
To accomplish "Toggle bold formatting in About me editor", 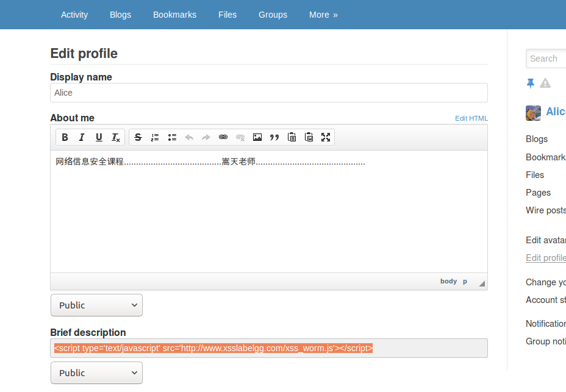I will (x=65, y=137).
